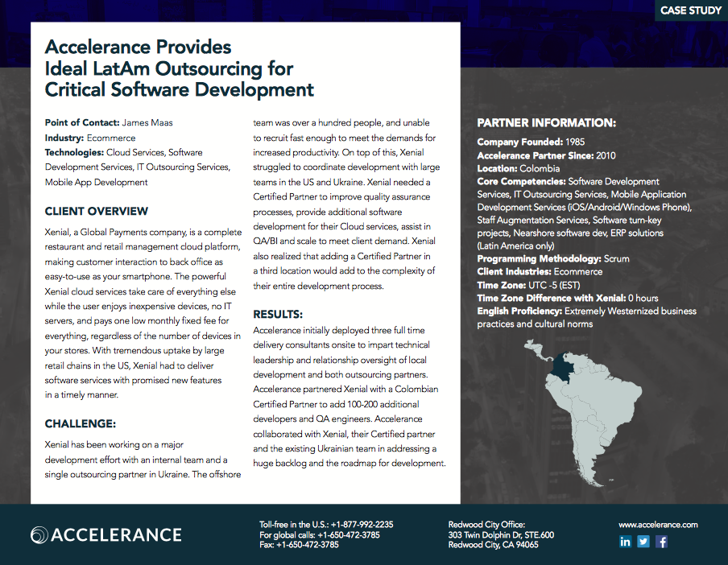This screenshot has width=728, height=565.
Task: Click the CASE STUDY label at the top
Action: click(691, 10)
